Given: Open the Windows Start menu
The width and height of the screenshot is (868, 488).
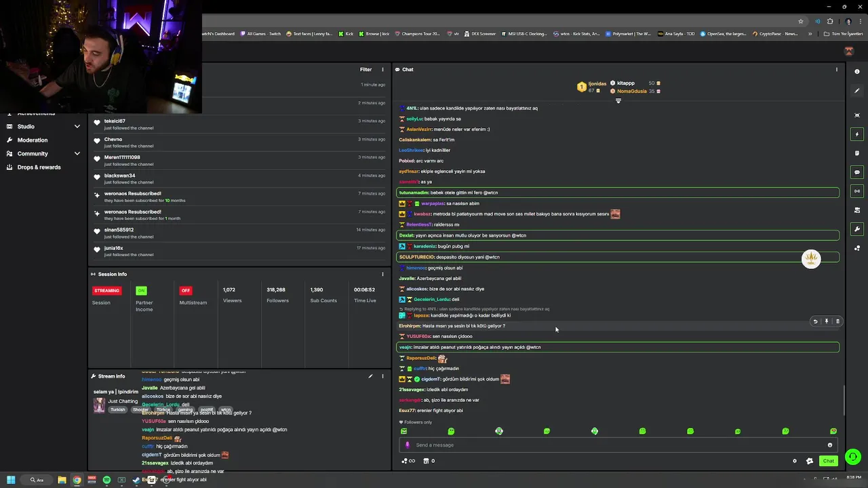Looking at the screenshot, I should click(9, 480).
